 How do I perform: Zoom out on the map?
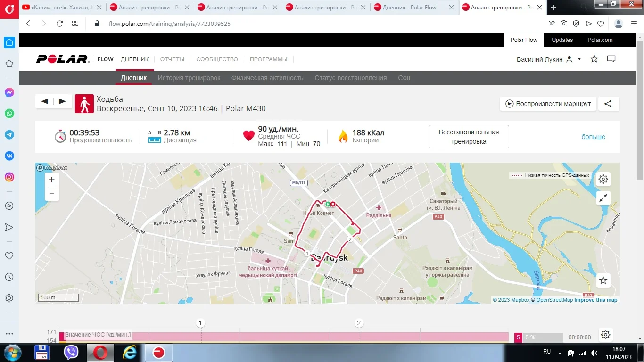tap(52, 193)
